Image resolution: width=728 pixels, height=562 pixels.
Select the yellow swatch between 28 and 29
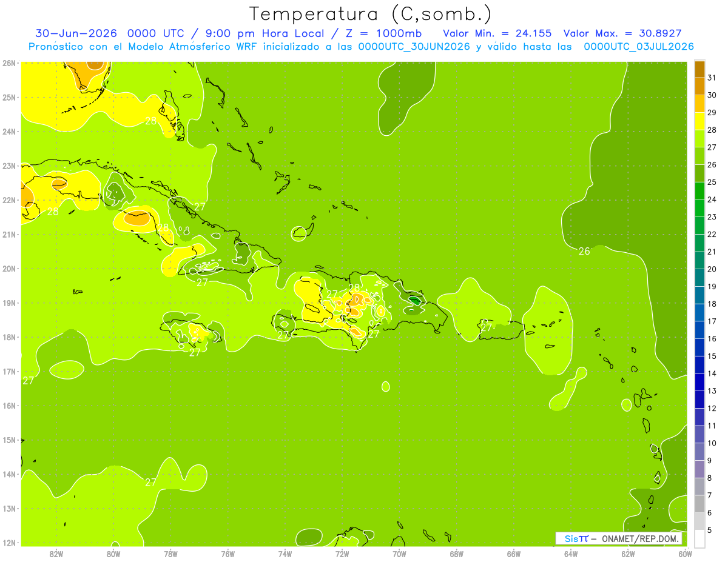click(699, 121)
